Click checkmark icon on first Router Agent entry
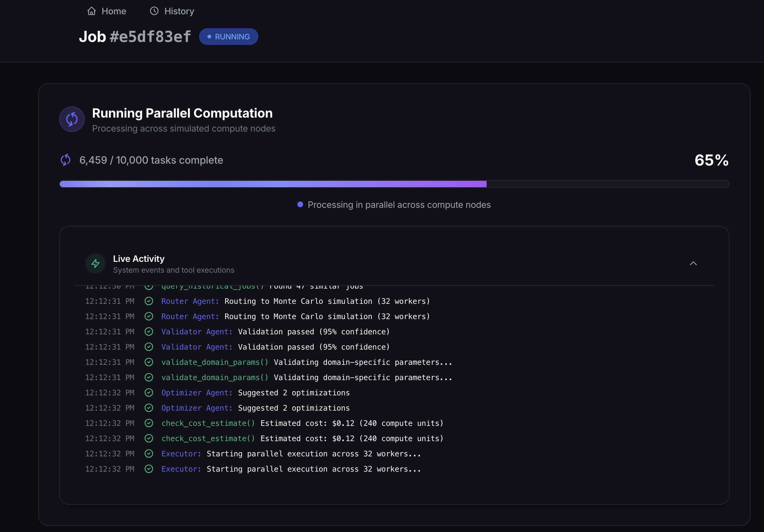 [149, 301]
